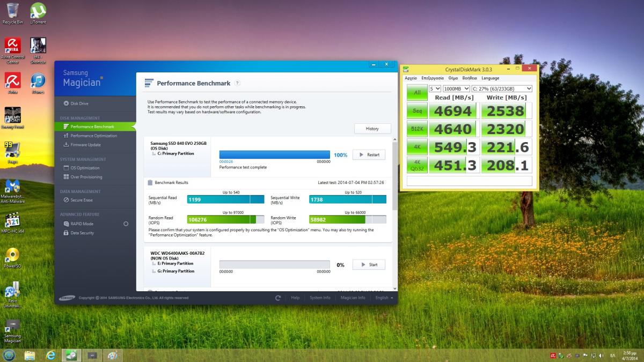Screen dimensions: 644x362
Task: Open the 1000MB test size dropdown
Action: pos(456,88)
